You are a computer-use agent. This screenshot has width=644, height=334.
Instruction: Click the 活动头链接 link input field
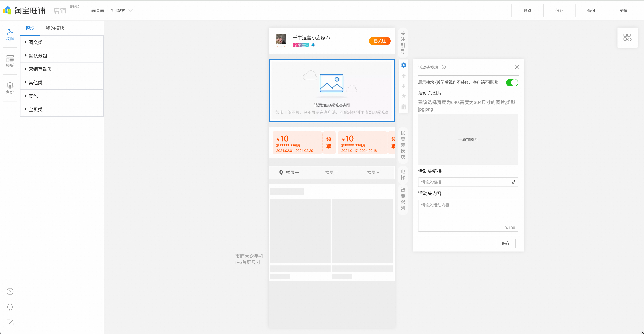tap(468, 182)
